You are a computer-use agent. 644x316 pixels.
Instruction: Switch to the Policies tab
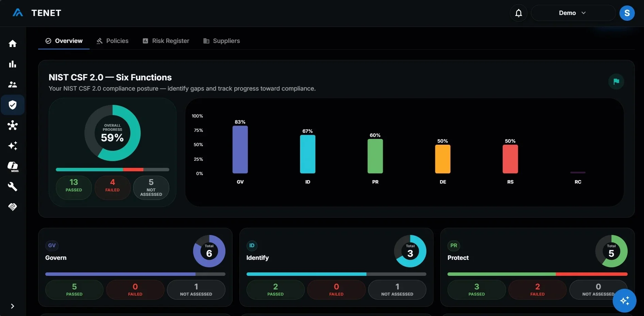(112, 41)
